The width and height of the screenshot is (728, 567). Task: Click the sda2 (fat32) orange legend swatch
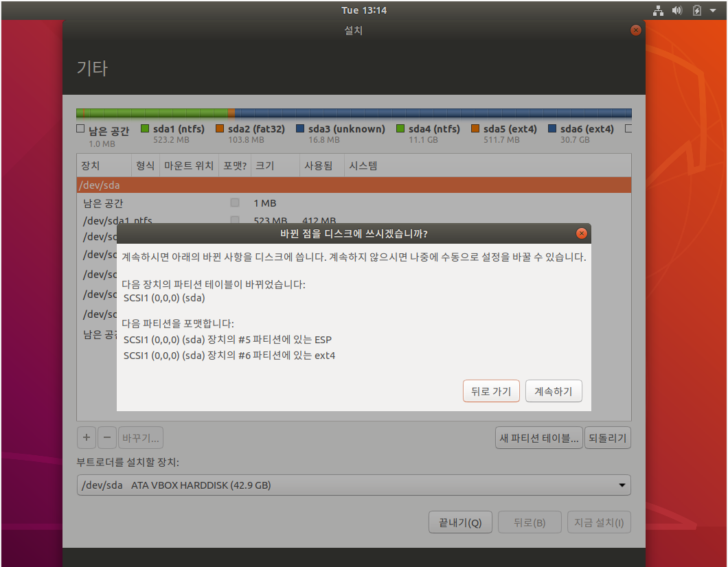[x=220, y=128]
